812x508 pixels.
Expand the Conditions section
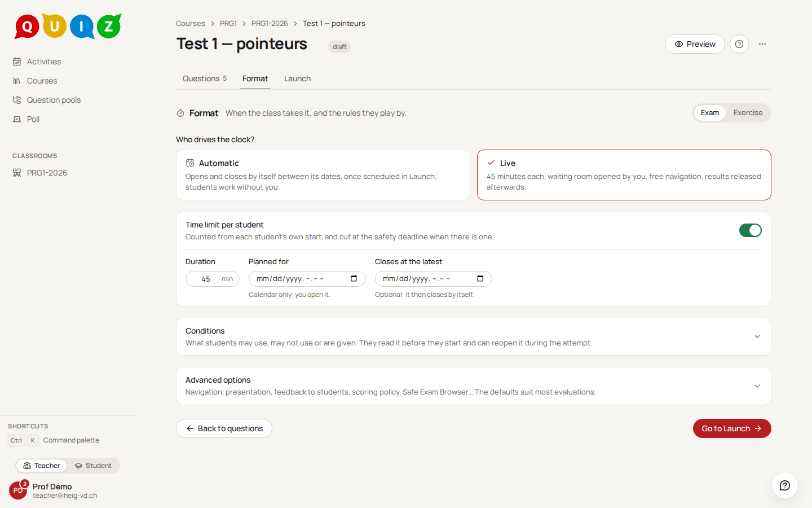pos(473,337)
